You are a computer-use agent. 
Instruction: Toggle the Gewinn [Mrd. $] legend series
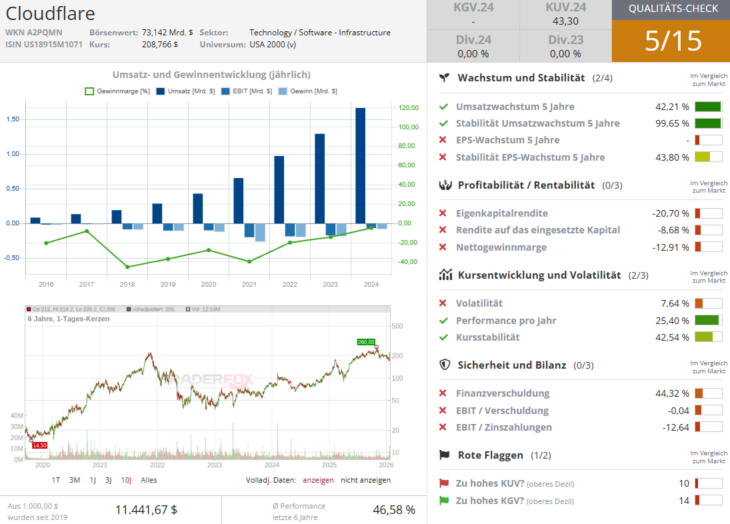308,91
